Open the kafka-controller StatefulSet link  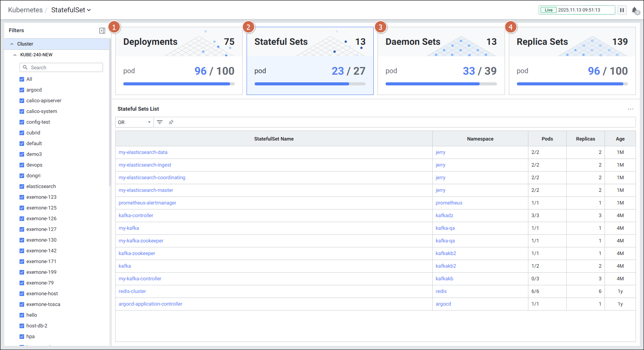(136, 216)
